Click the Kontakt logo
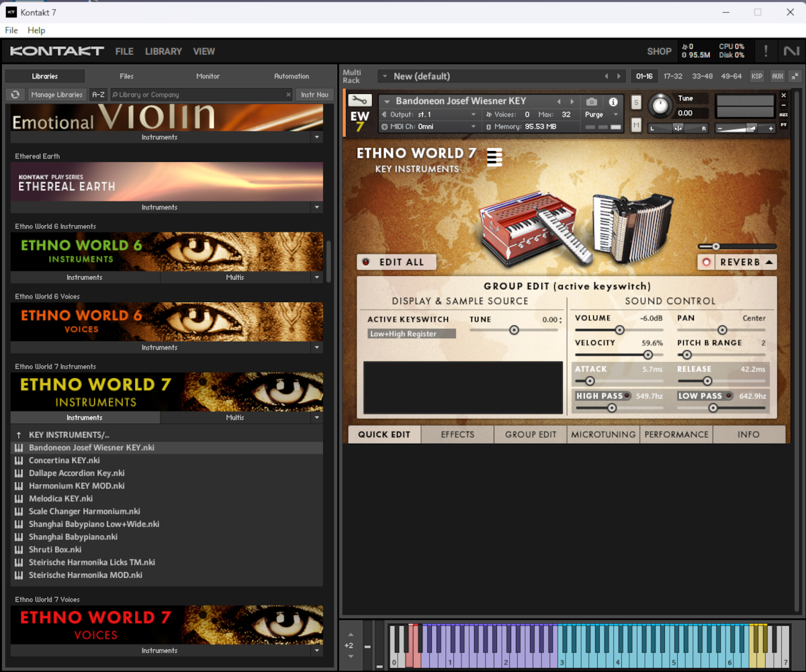 point(57,51)
